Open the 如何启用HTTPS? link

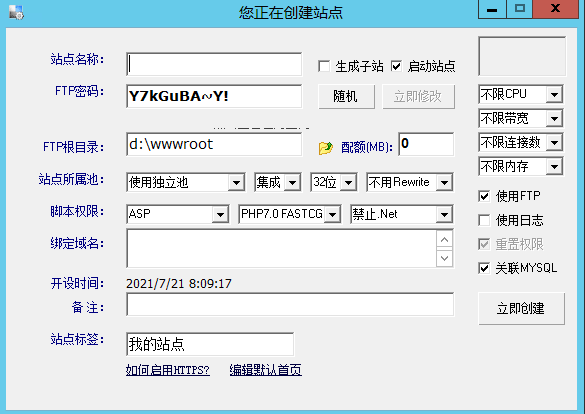(168, 370)
